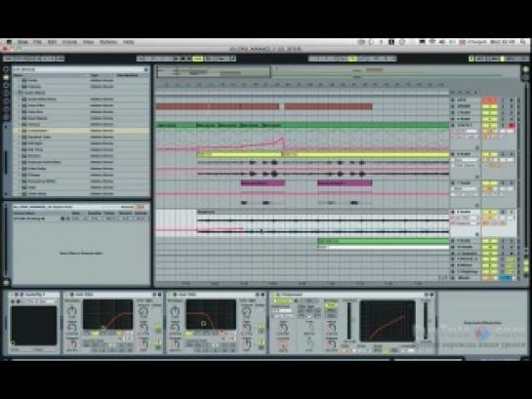This screenshot has height=399, width=532.
Task: Click the transport Play button
Action: (x=177, y=59)
